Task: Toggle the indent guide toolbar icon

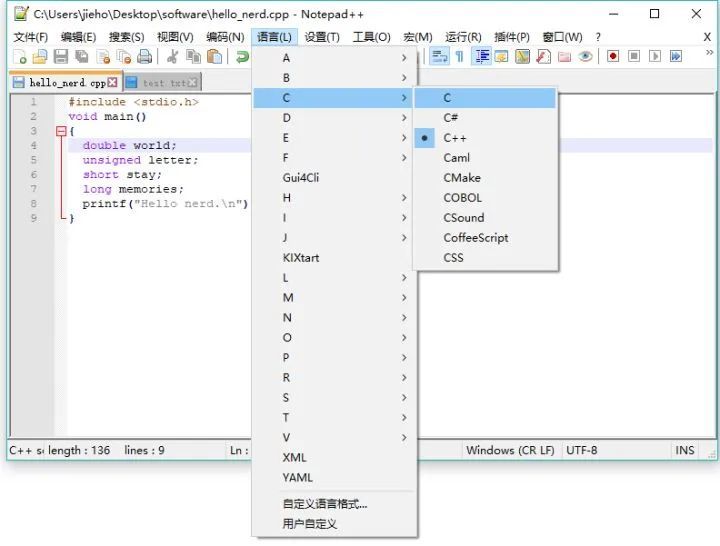Action: pyautogui.click(x=482, y=56)
